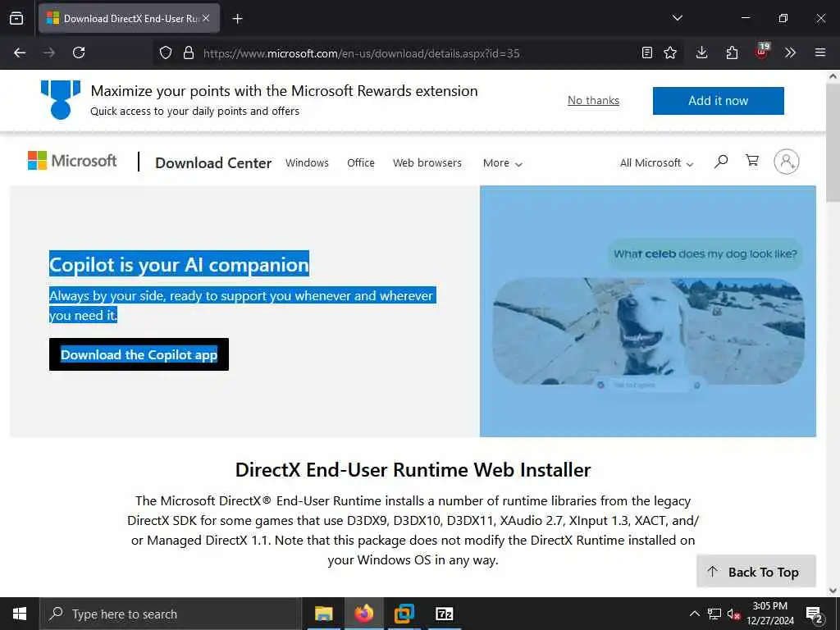Click the page vertical scrollbar thumb
The height and width of the screenshot is (630, 840).
tap(833, 143)
